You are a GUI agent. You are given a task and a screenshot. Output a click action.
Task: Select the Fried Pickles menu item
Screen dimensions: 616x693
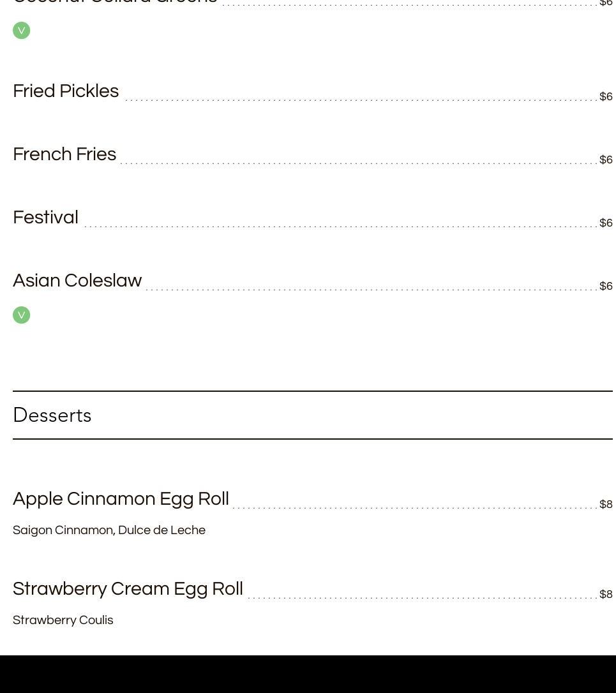point(66,91)
